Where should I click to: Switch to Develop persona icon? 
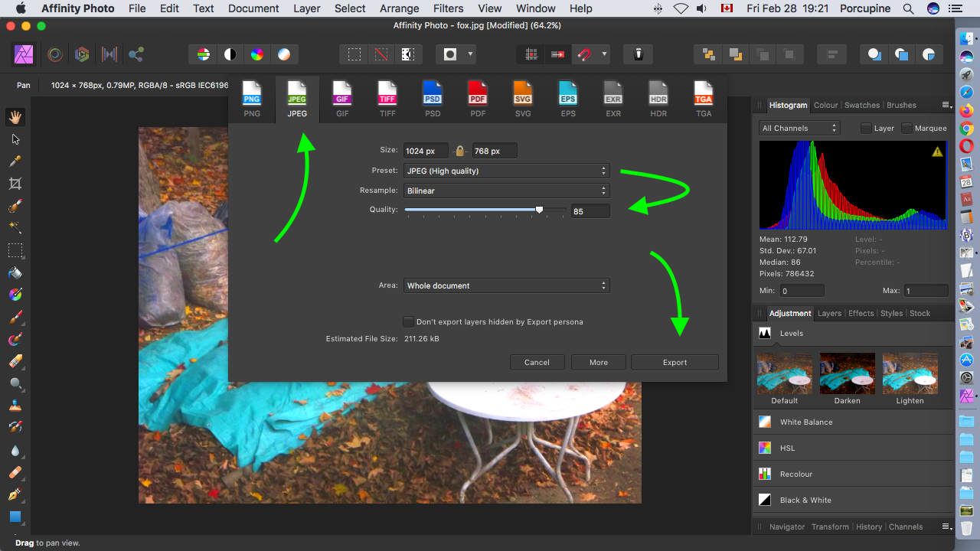82,54
